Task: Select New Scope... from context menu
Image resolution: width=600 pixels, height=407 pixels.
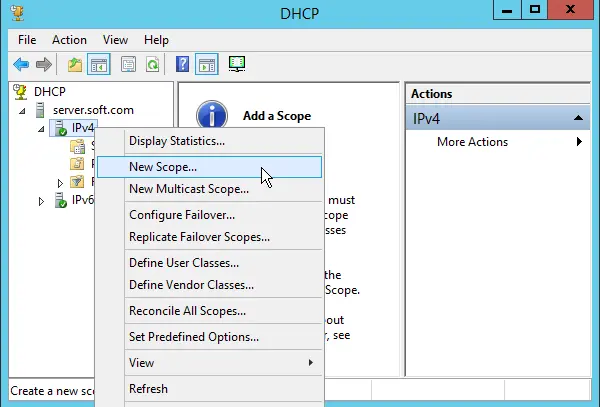Action: (x=163, y=166)
